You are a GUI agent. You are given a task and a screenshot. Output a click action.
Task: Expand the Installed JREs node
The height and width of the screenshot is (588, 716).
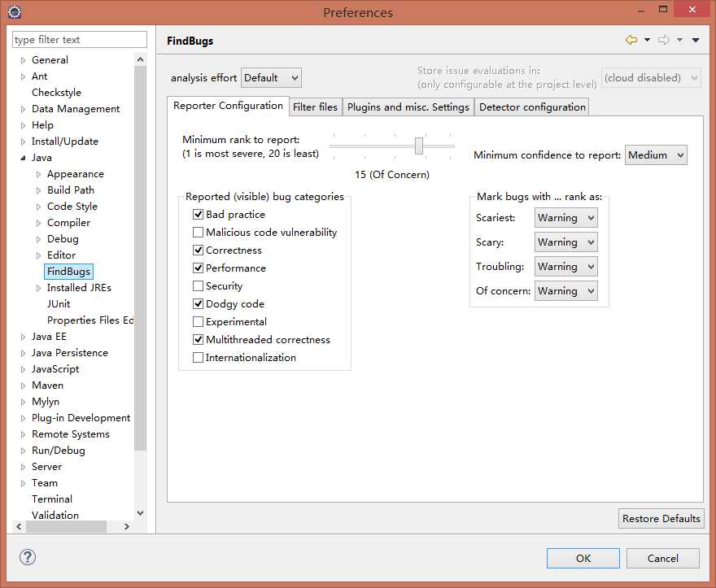[38, 288]
